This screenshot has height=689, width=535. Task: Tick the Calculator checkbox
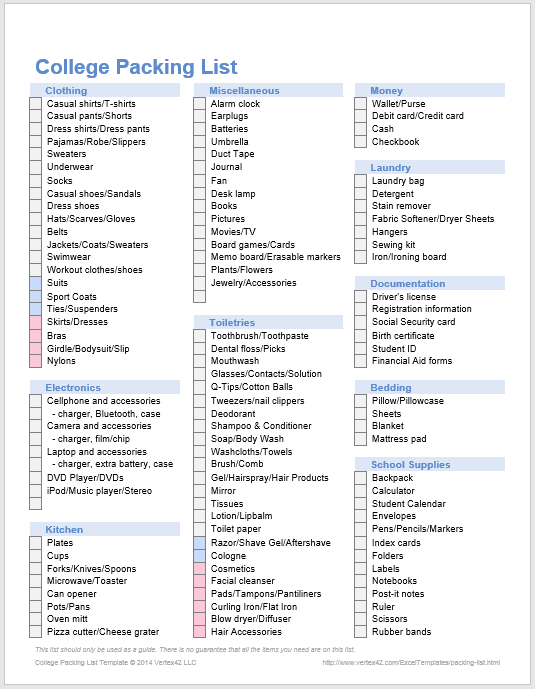click(x=361, y=491)
